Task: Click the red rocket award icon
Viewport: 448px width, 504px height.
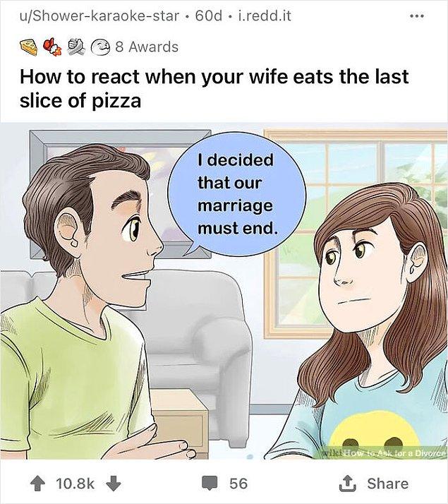Action: click(53, 47)
